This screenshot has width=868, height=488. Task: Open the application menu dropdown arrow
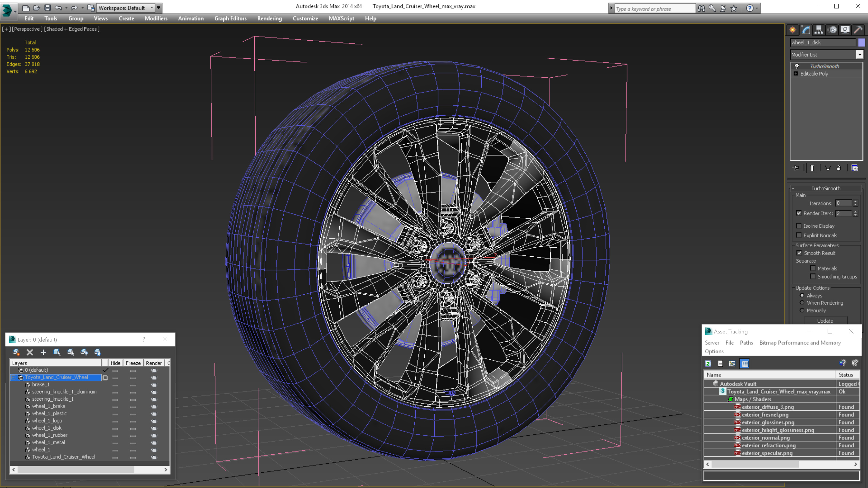click(15, 11)
